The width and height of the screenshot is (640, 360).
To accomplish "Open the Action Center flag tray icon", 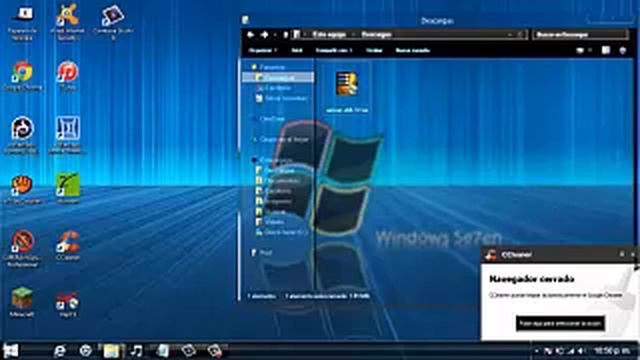I will tap(548, 351).
